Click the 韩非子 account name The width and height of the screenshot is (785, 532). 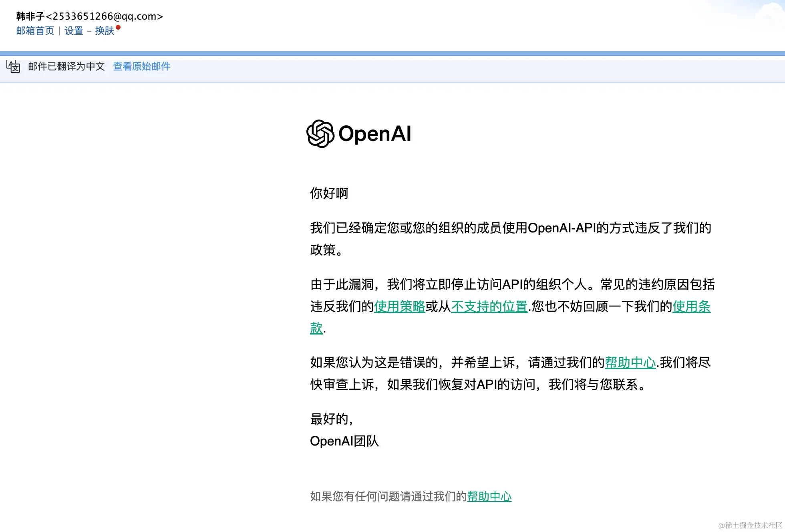pyautogui.click(x=30, y=16)
